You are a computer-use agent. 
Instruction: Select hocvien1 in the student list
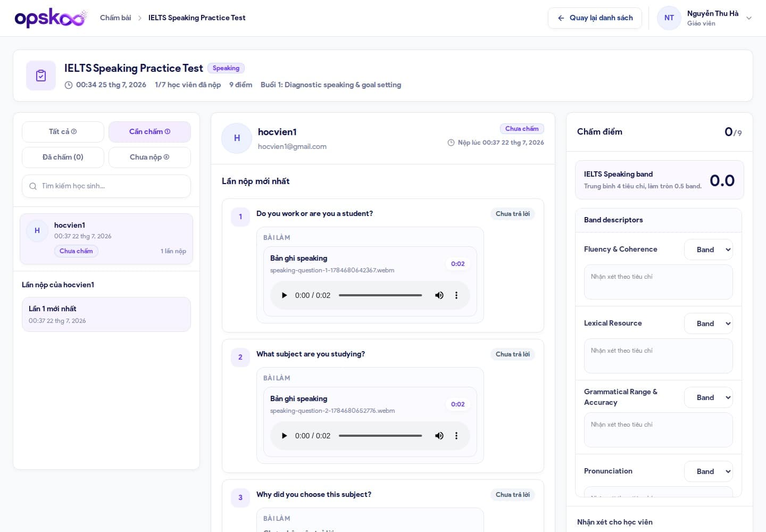[x=106, y=239]
